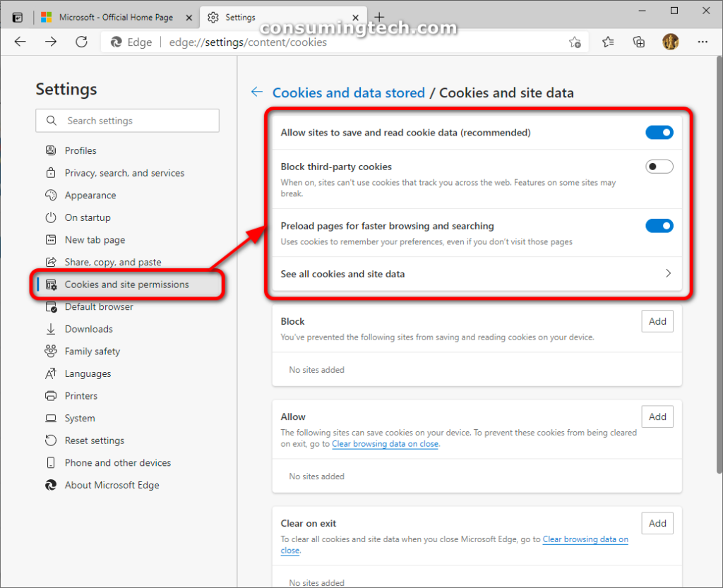Enable Block third-party cookies switch
Image resolution: width=723 pixels, height=588 pixels.
pyautogui.click(x=659, y=167)
